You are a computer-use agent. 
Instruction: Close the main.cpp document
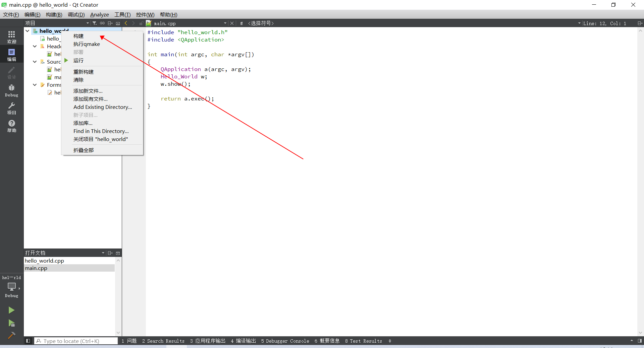pos(232,23)
